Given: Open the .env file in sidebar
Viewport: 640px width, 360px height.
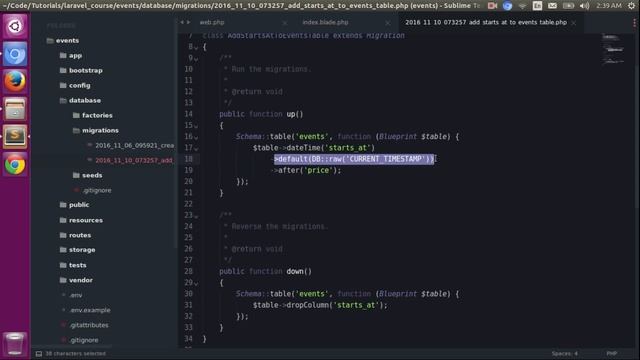Looking at the screenshot, I should pos(76,295).
